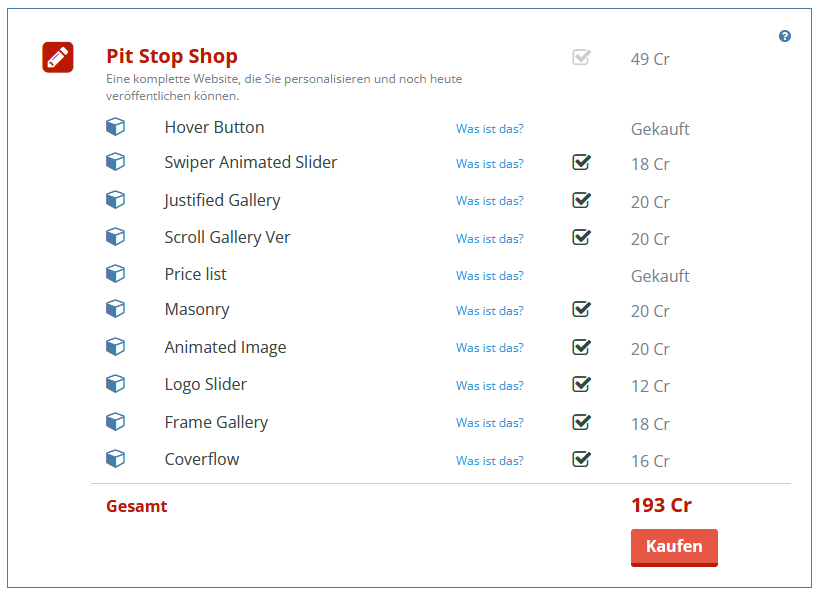Click the Justified Gallery item name
Image resolution: width=819 pixels, height=597 pixels.
[x=222, y=200]
